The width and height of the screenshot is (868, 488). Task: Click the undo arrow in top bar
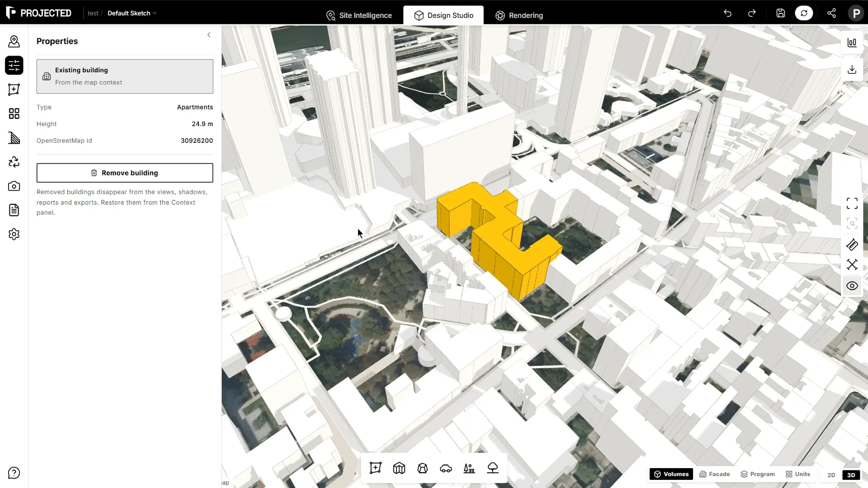coord(727,13)
